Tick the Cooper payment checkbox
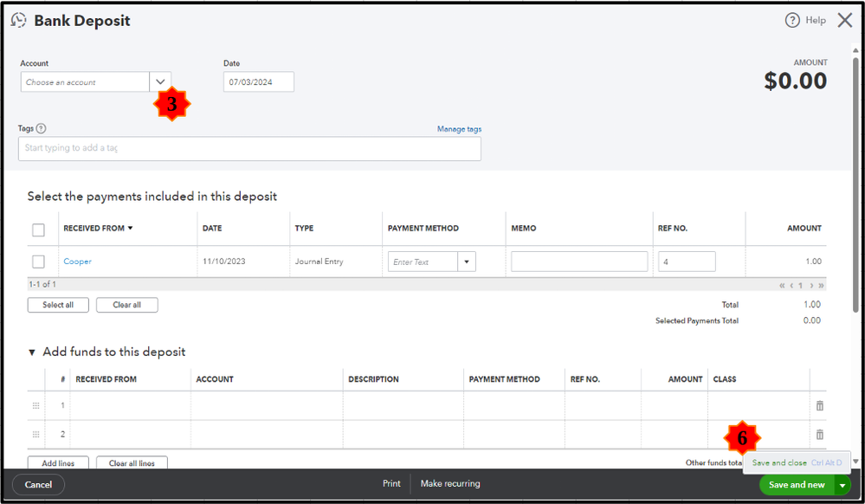Screen dimensions: 865x504 (38, 262)
